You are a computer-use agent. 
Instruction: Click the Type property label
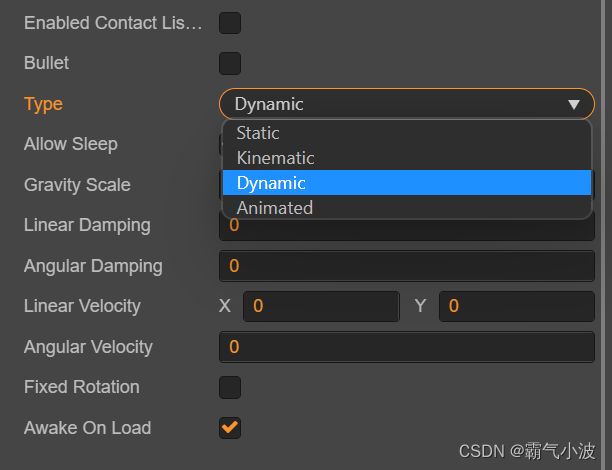[x=43, y=104]
